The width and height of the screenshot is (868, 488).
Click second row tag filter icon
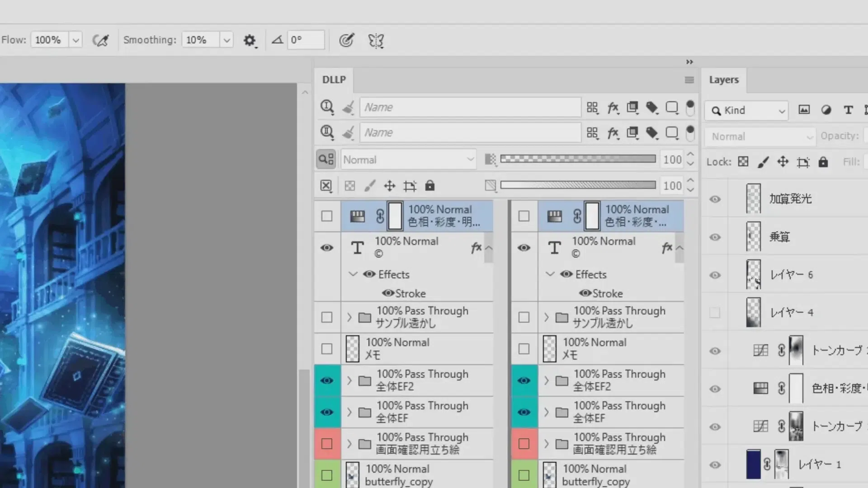[652, 133]
